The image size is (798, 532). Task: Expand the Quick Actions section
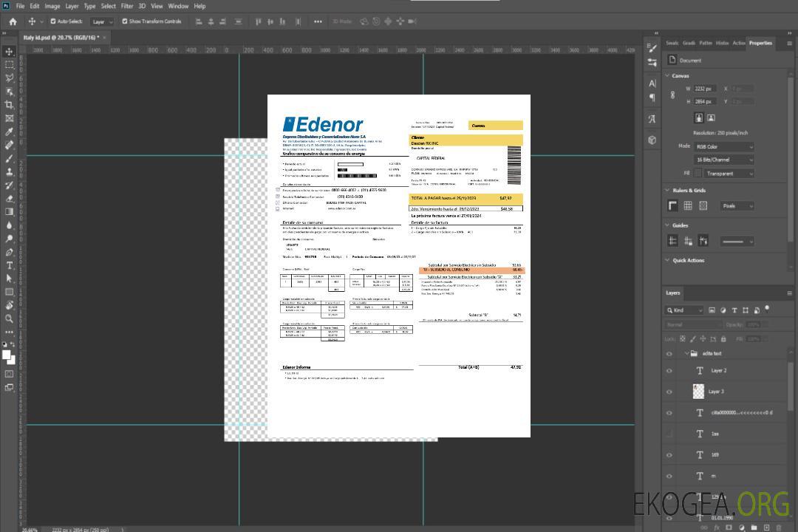pos(667,260)
